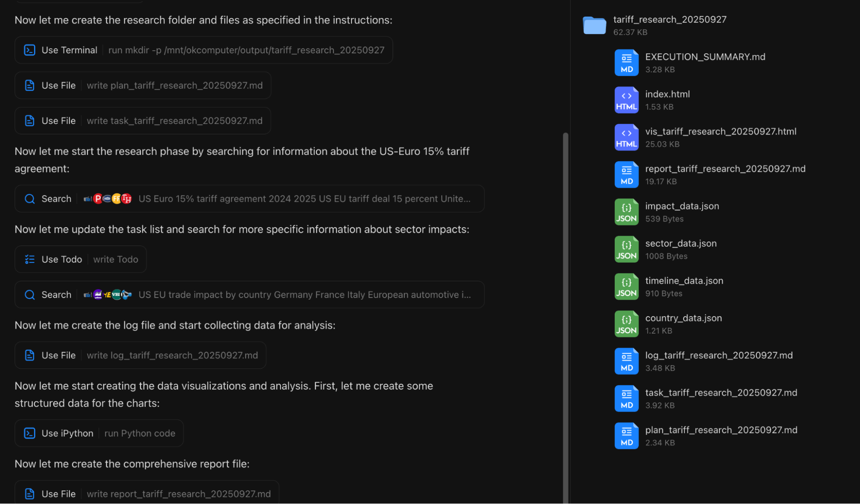Click the Use iPython terminal icon
Screen dimensions: 860x504
point(30,433)
